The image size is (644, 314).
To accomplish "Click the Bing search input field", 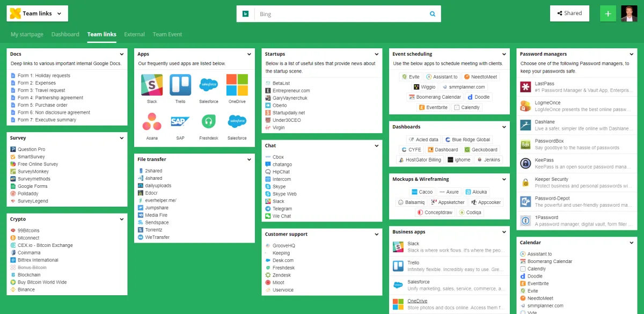I will (341, 14).
